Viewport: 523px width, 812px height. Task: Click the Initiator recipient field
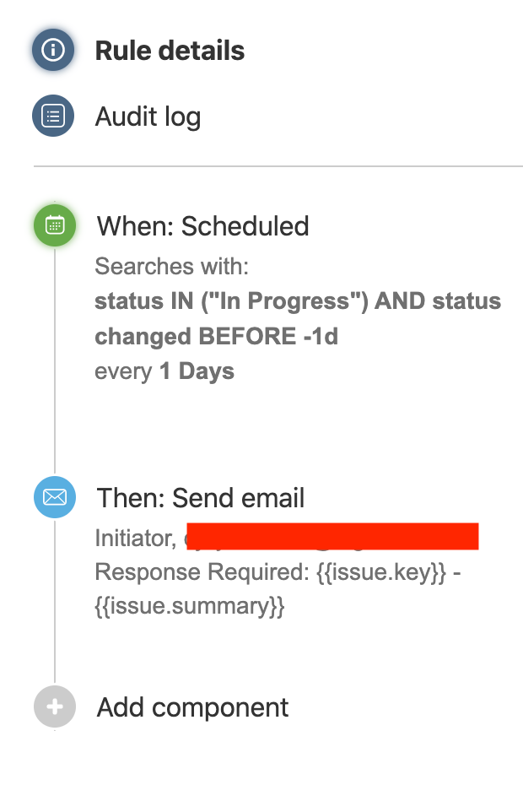(127, 536)
